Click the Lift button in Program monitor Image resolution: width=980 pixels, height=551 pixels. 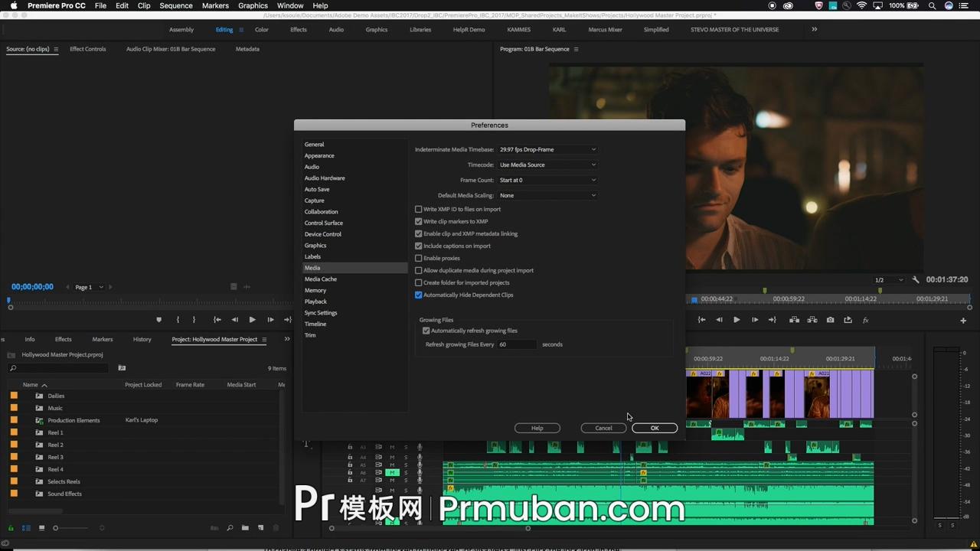(x=794, y=320)
